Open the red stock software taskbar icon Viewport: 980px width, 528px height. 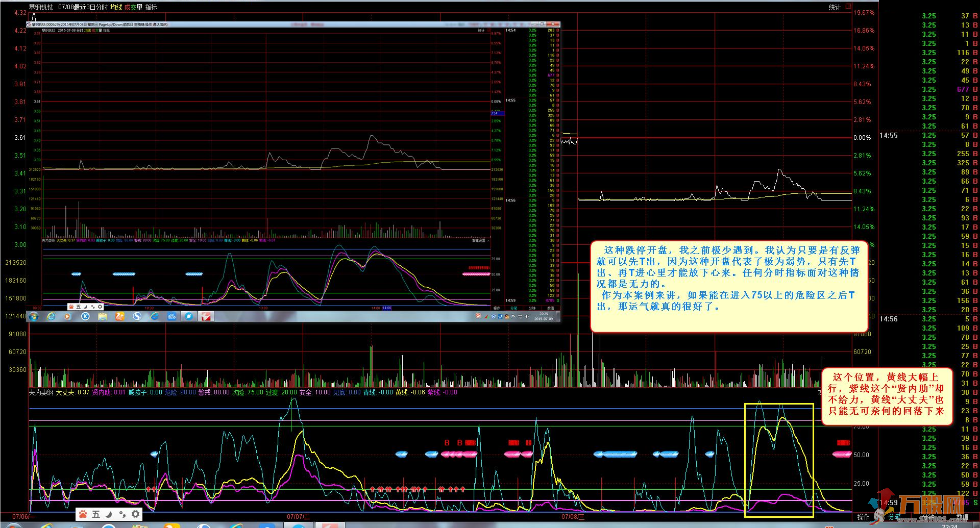[206, 316]
